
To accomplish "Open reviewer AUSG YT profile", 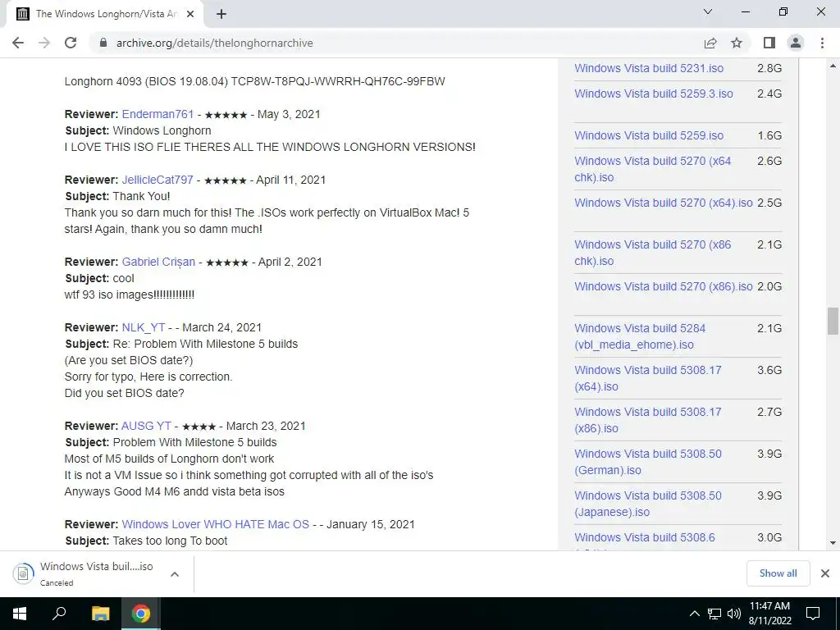I will tap(146, 426).
